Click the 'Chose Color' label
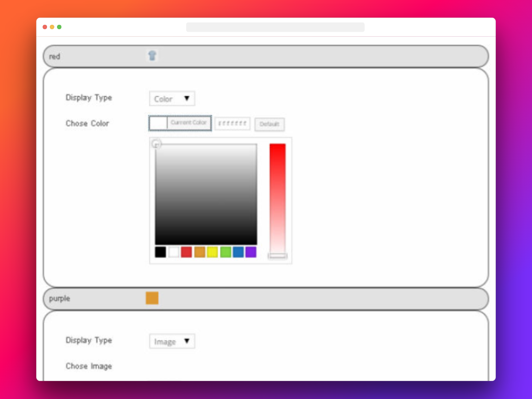 click(x=87, y=124)
